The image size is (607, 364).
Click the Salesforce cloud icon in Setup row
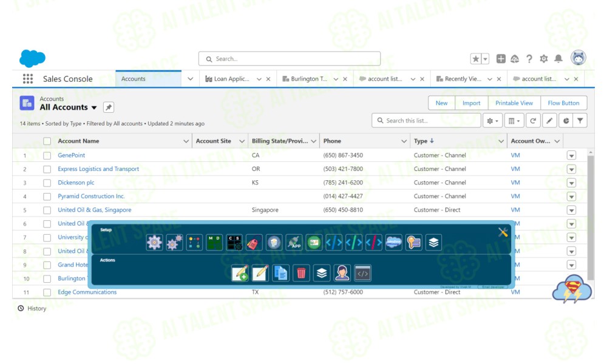(394, 243)
